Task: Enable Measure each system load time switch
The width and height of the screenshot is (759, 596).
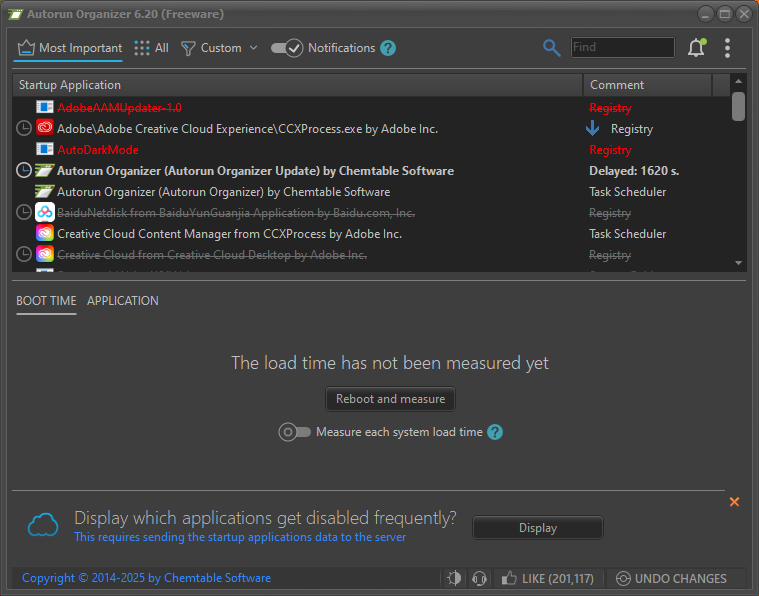Action: pyautogui.click(x=294, y=432)
